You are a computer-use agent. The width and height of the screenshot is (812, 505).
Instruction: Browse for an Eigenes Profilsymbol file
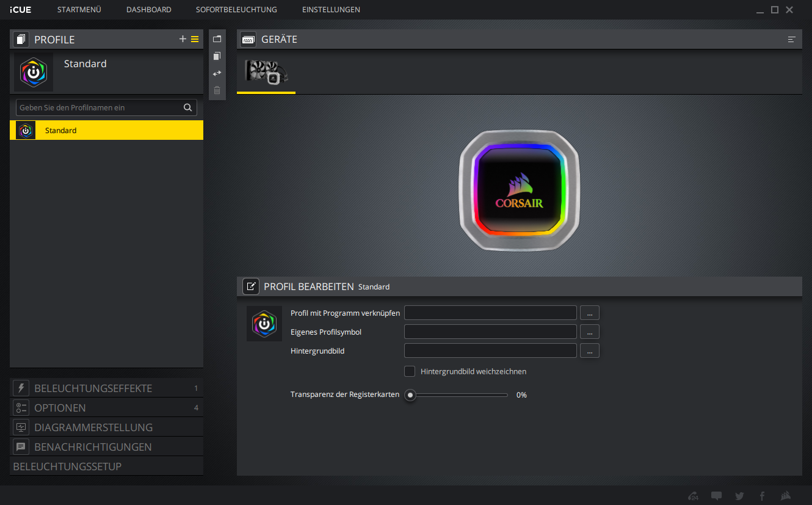(590, 332)
